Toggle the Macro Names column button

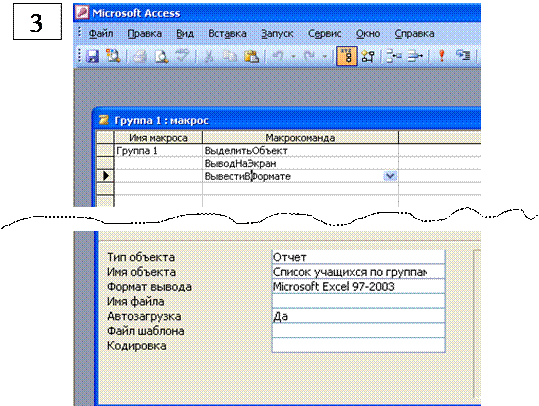tap(346, 56)
